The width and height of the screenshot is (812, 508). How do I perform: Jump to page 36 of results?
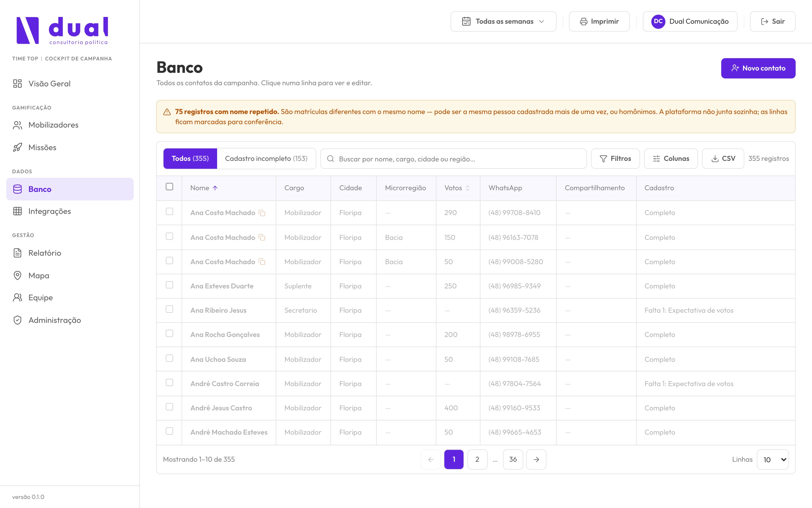click(x=513, y=460)
